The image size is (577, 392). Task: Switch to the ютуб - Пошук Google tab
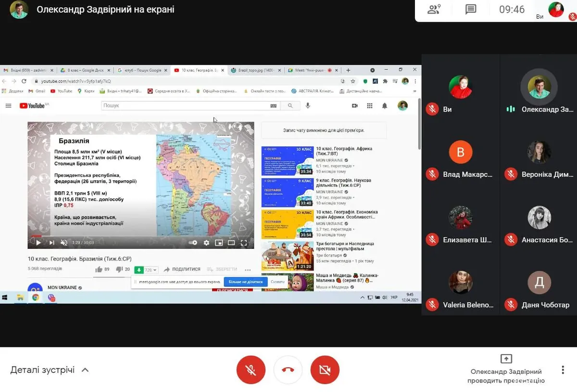tap(143, 70)
